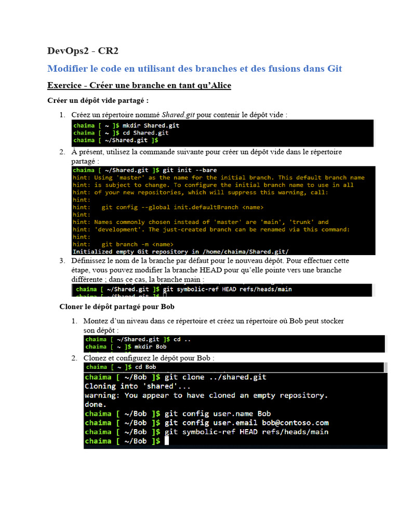Viewport: 399px width, 532px height.
Task: Click the command 'git config user.name Bob'
Action: tap(218, 414)
